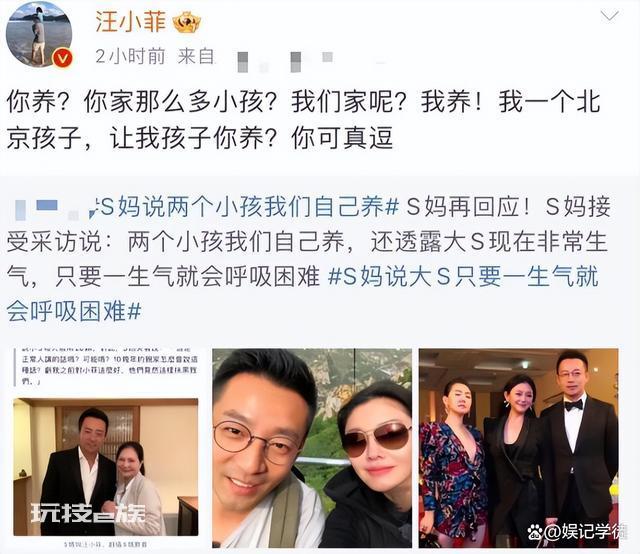Tap the small caption under first thumbnail
The height and width of the screenshot is (554, 640).
point(105,544)
